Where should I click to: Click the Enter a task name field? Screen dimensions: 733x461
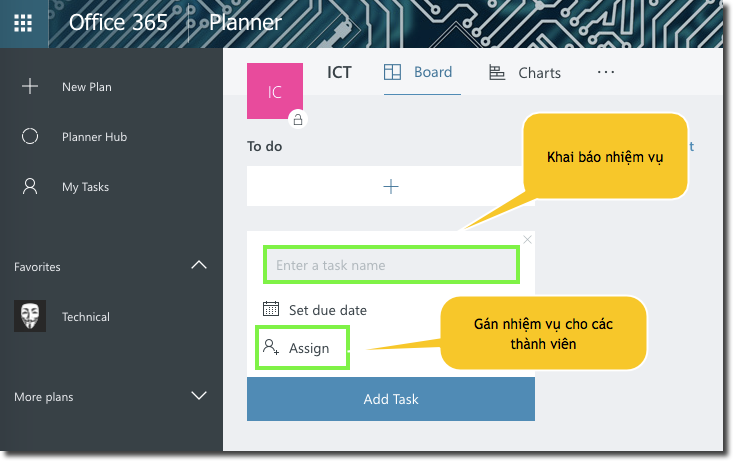coord(391,265)
